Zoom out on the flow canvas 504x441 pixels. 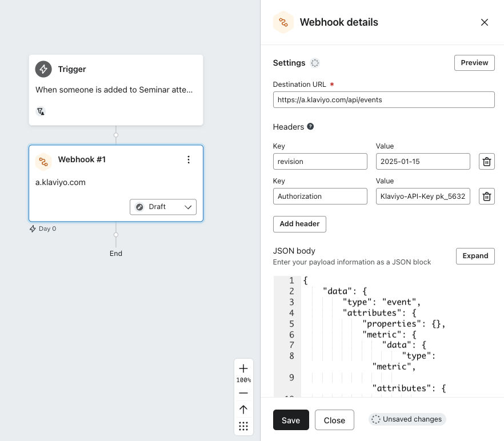pyautogui.click(x=243, y=393)
